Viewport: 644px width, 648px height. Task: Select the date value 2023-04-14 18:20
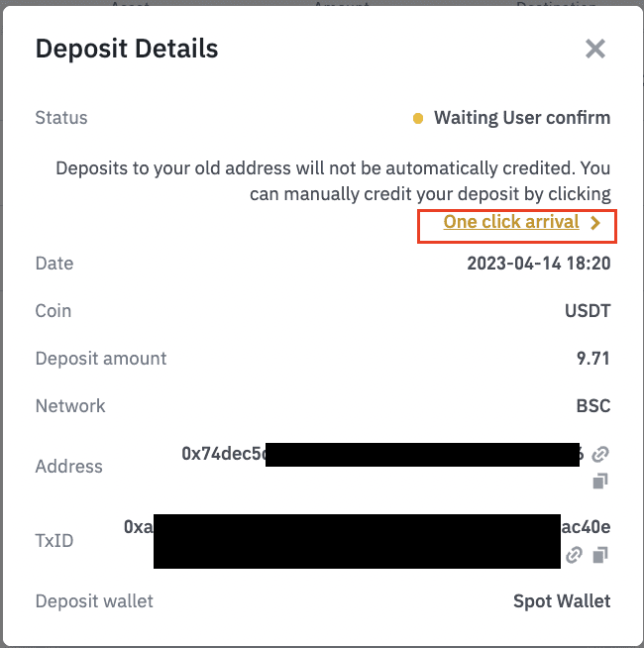pos(538,264)
